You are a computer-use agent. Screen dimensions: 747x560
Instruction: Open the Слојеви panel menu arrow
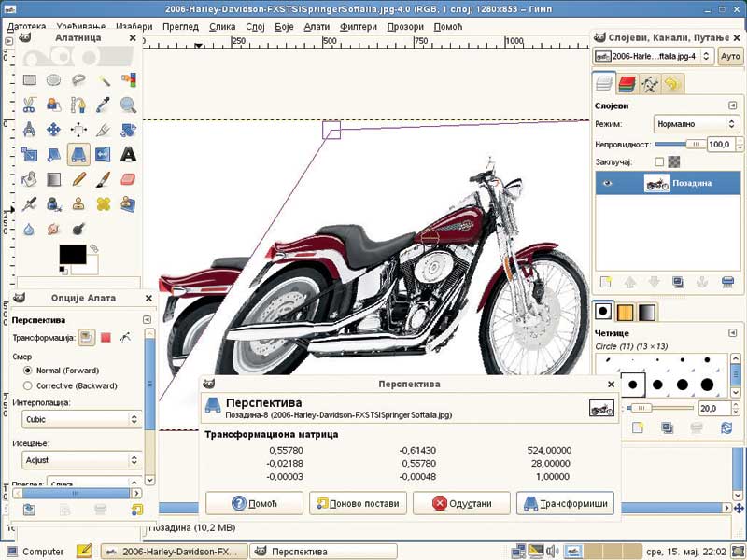(x=733, y=105)
